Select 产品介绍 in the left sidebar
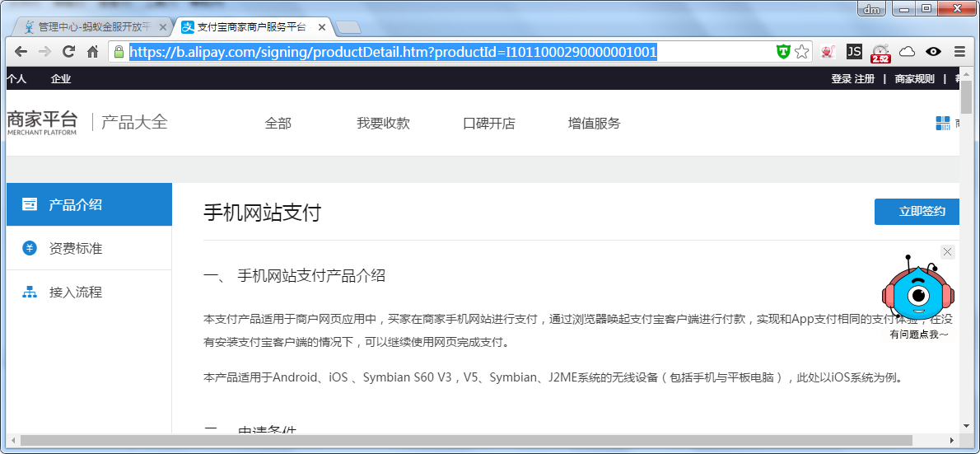 coord(90,204)
